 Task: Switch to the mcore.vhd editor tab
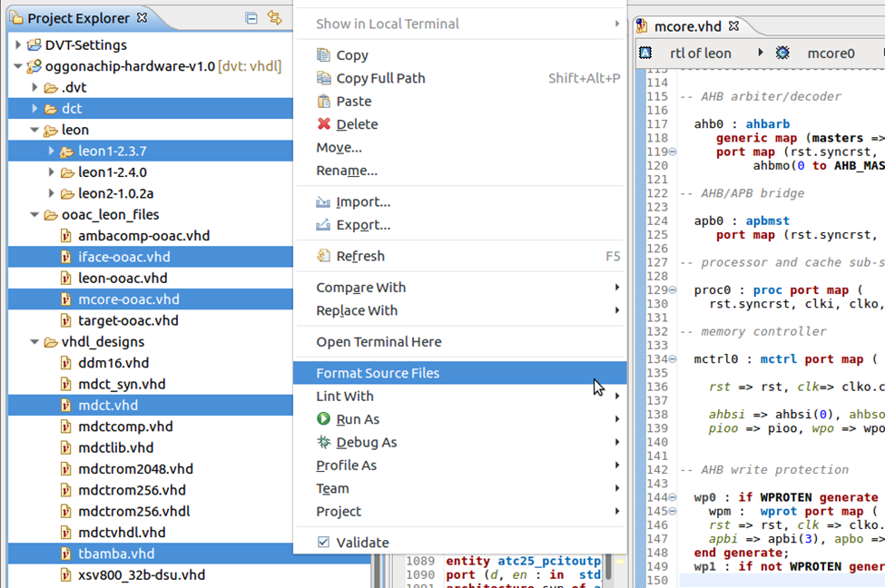click(x=687, y=26)
